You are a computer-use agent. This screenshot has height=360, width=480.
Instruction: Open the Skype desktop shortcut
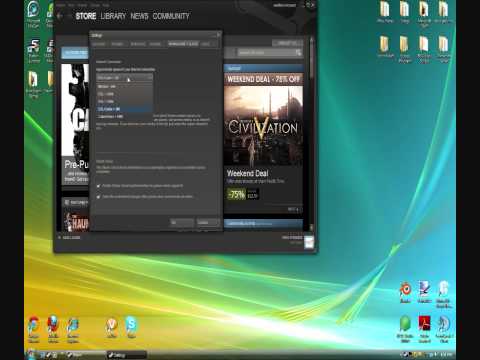131,327
